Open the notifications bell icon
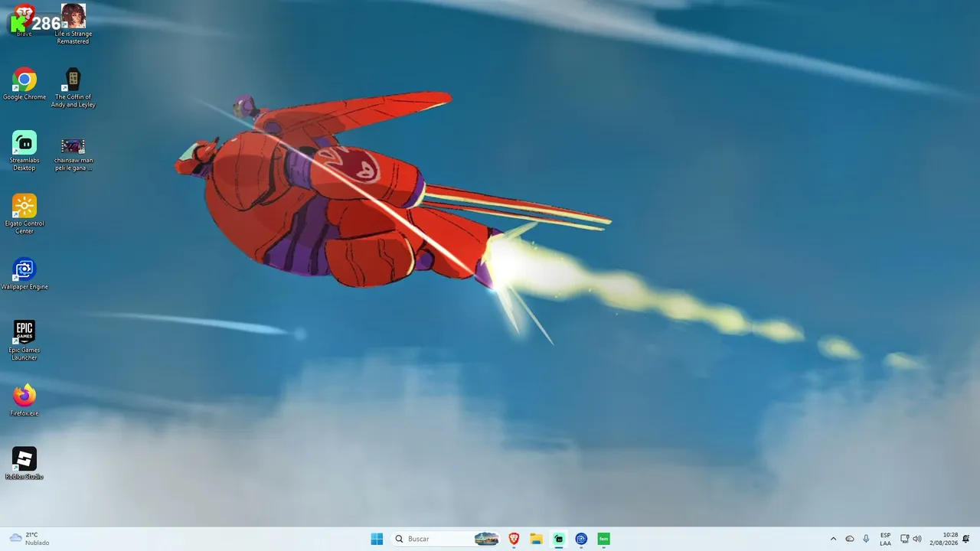The height and width of the screenshot is (551, 980). pyautogui.click(x=966, y=539)
